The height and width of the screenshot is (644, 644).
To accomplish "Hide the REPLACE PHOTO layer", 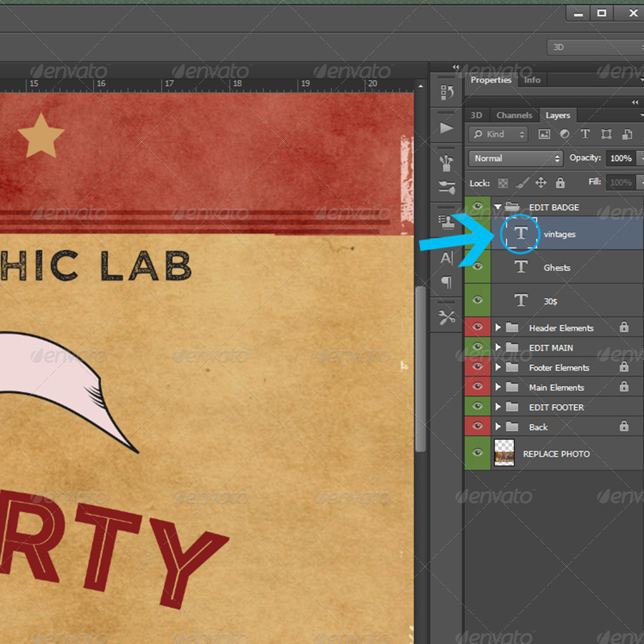I will 477,454.
